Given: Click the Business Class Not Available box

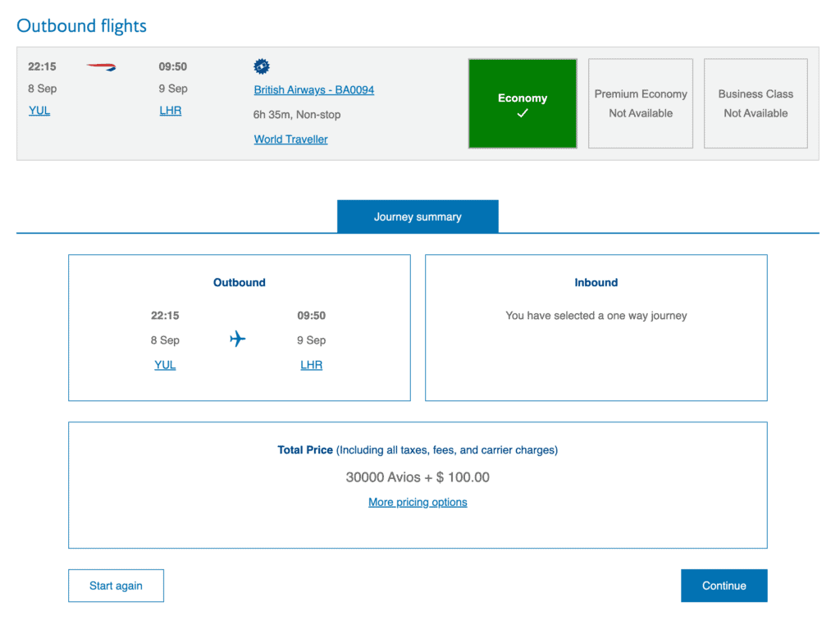Looking at the screenshot, I should 755,103.
